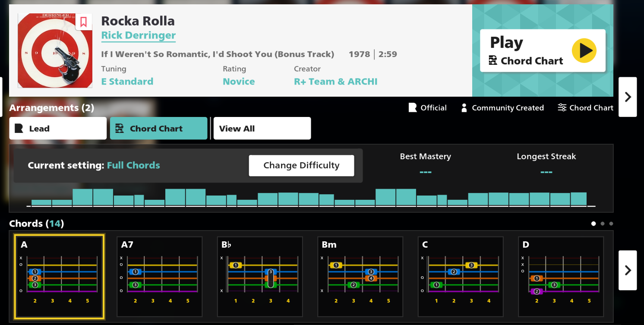This screenshot has height=325, width=644.
Task: Click the "Creator" field label
Action: point(307,69)
